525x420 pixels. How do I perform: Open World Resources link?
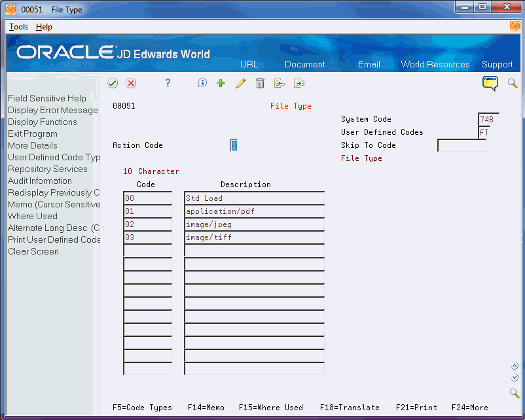pos(435,64)
